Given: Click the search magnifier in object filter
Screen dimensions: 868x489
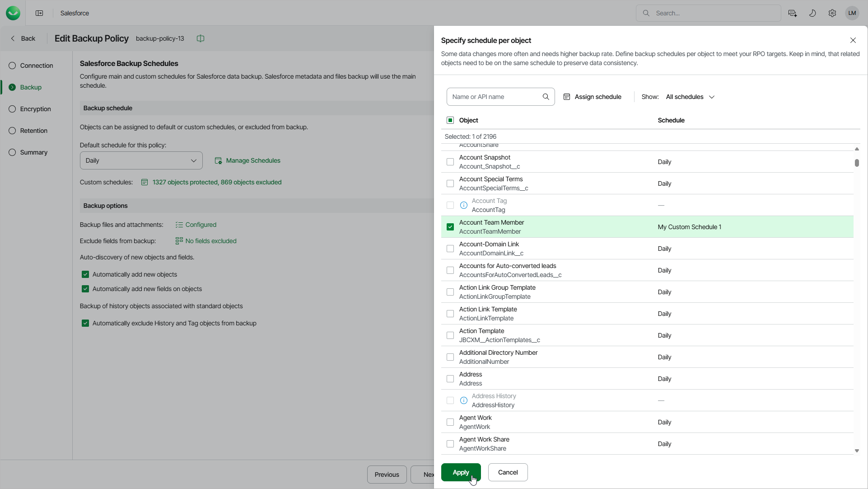Looking at the screenshot, I should click(546, 97).
